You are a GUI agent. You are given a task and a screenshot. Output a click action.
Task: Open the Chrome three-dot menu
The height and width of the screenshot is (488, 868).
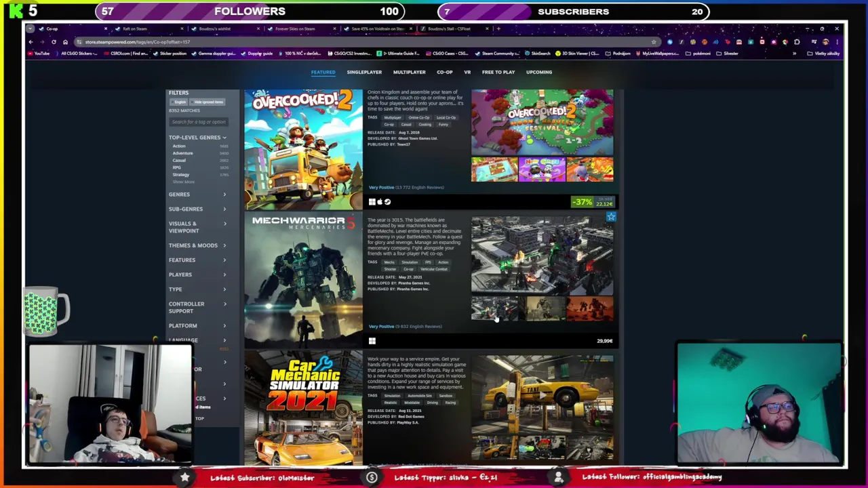tap(837, 42)
